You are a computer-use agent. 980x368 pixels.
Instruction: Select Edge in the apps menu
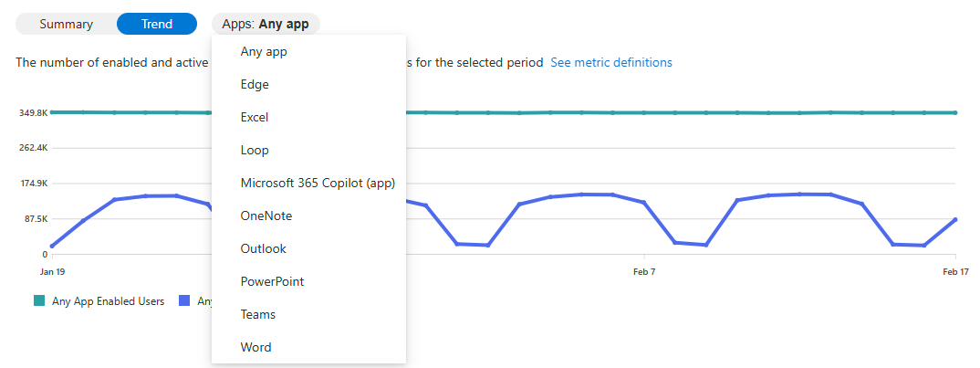click(255, 85)
